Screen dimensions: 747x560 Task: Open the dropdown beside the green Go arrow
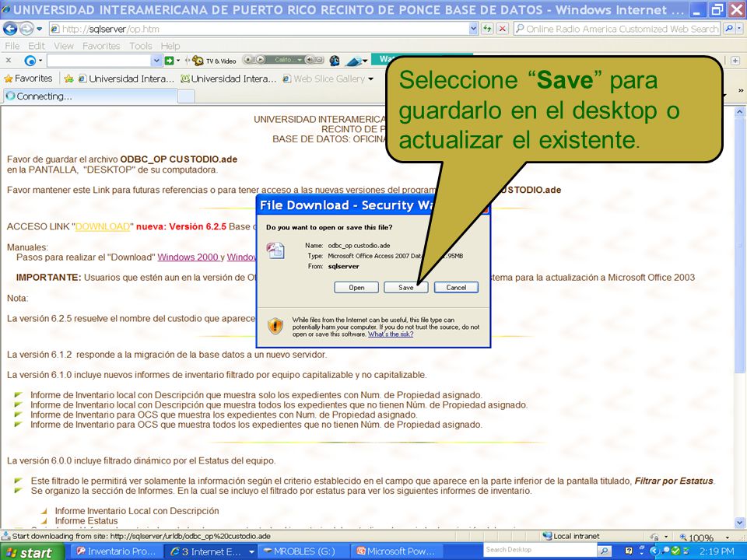click(x=178, y=61)
